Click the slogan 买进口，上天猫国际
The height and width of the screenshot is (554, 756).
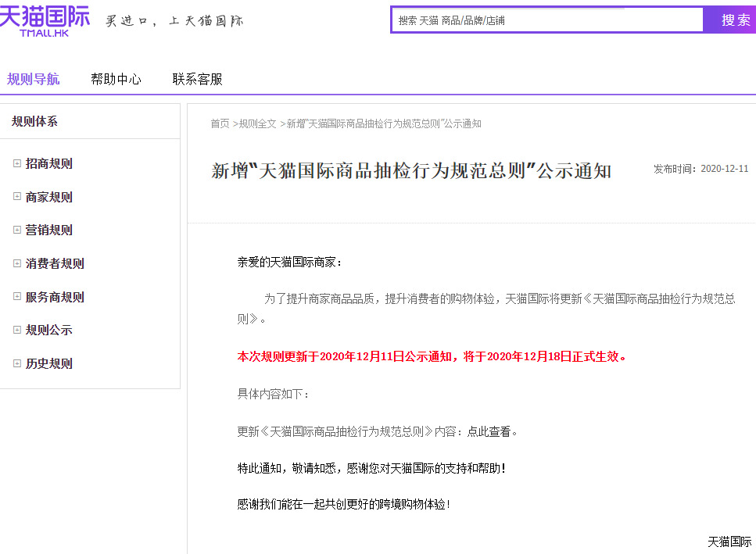click(174, 21)
